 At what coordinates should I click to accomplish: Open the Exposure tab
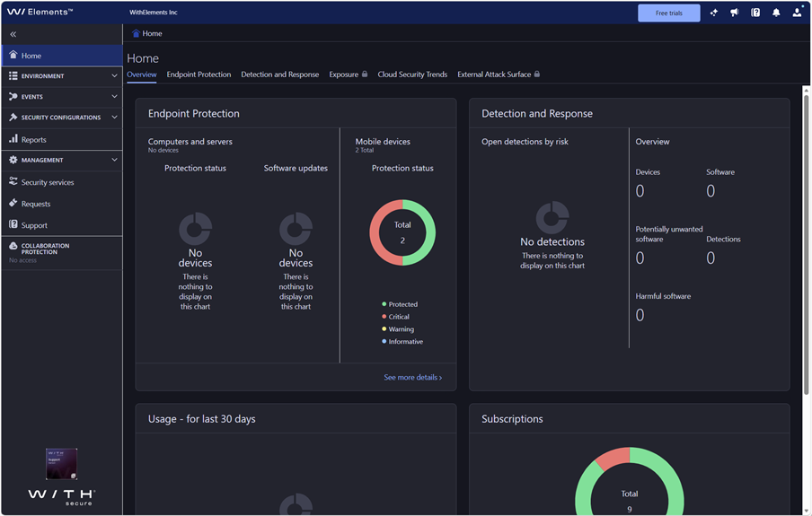click(x=343, y=74)
